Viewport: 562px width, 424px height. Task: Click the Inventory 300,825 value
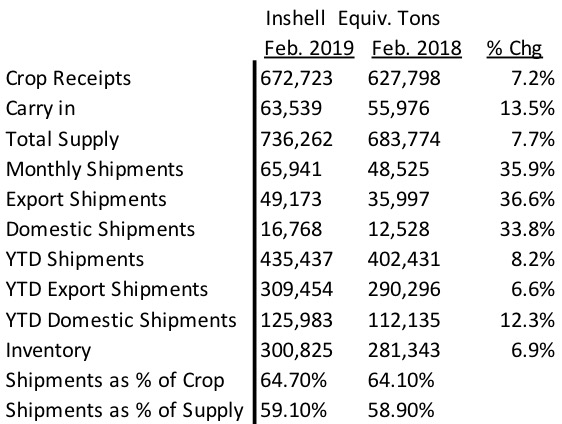point(296,350)
